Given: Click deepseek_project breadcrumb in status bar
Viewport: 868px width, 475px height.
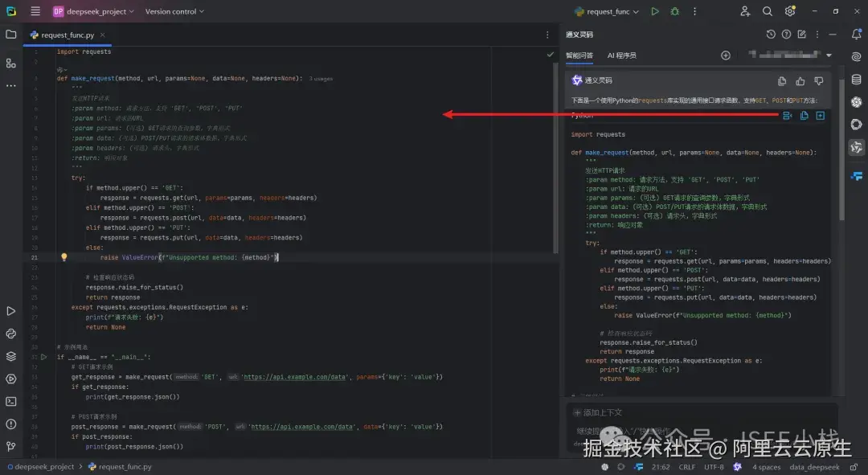Looking at the screenshot, I should (40, 467).
